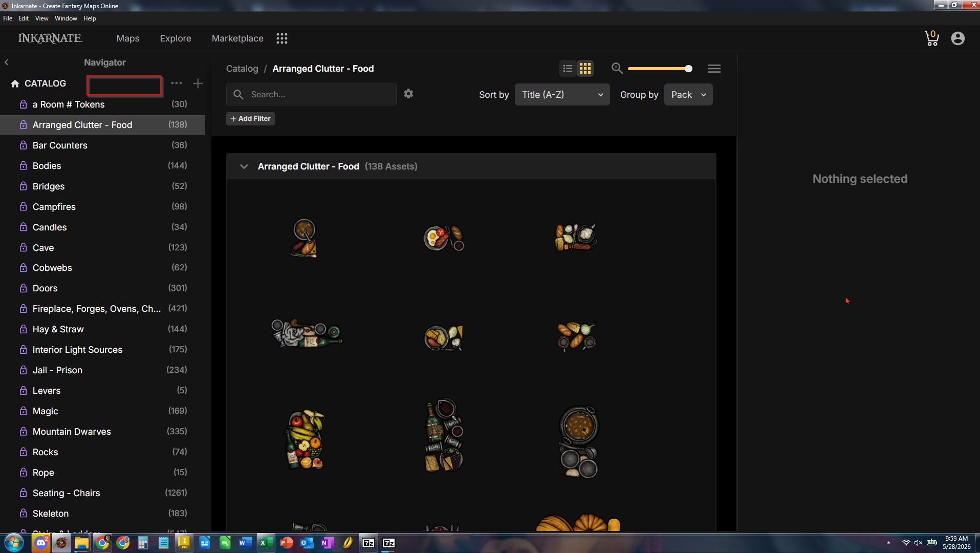Select the fried eggs plate asset

pos(444,238)
